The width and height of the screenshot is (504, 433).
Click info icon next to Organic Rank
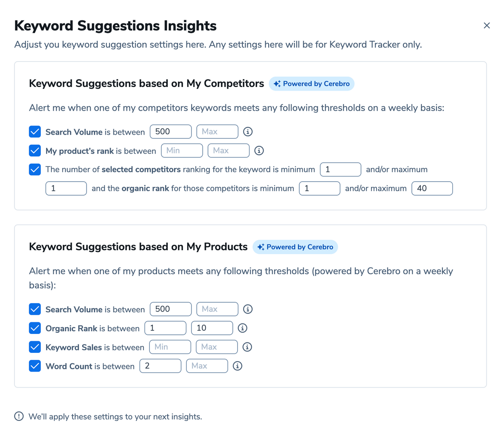coord(242,328)
